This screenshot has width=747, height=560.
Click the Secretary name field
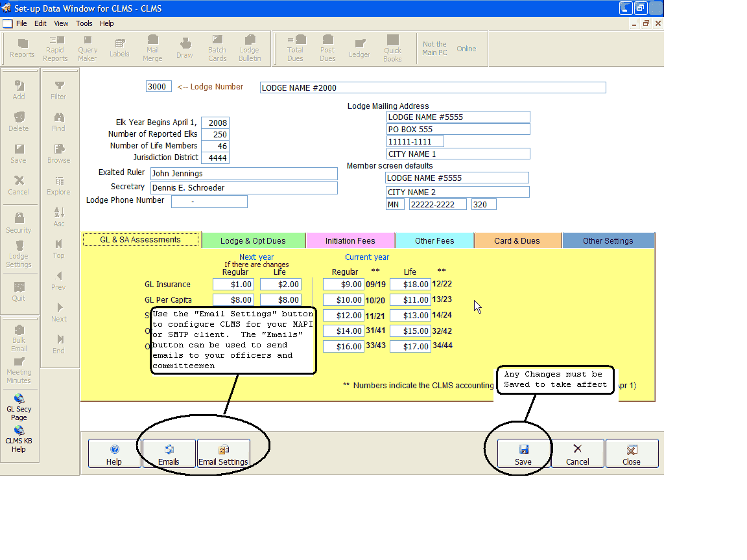point(244,188)
